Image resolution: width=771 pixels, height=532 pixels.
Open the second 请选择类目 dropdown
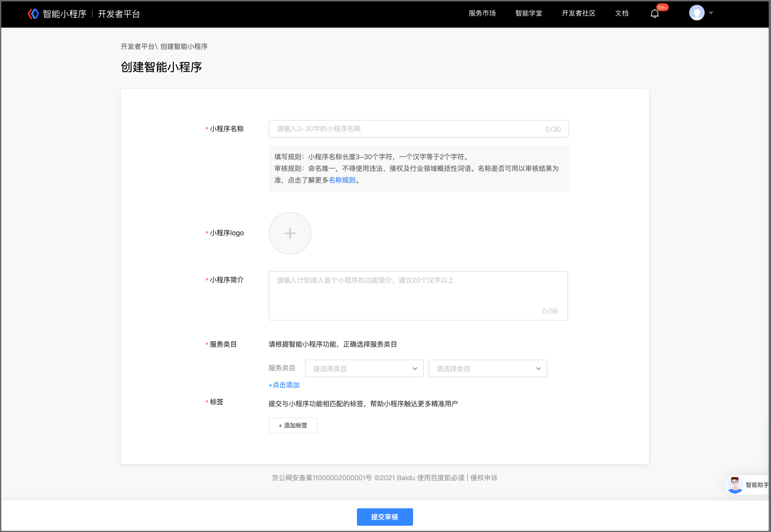pos(488,368)
